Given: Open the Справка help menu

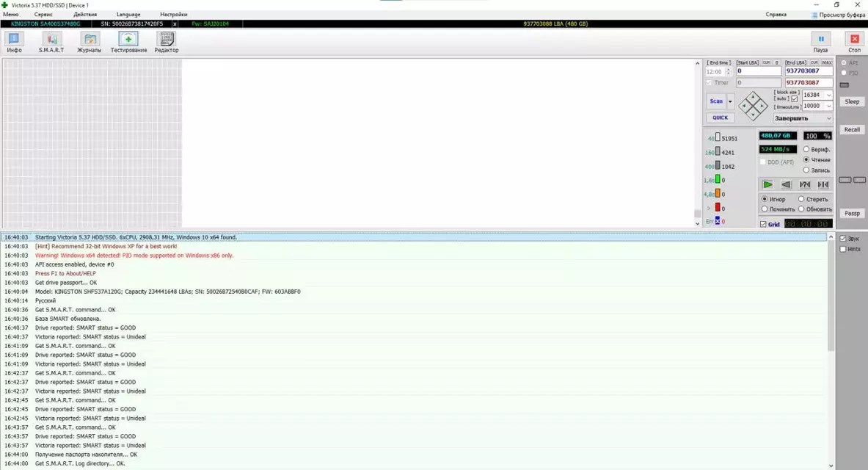Looking at the screenshot, I should (x=776, y=15).
